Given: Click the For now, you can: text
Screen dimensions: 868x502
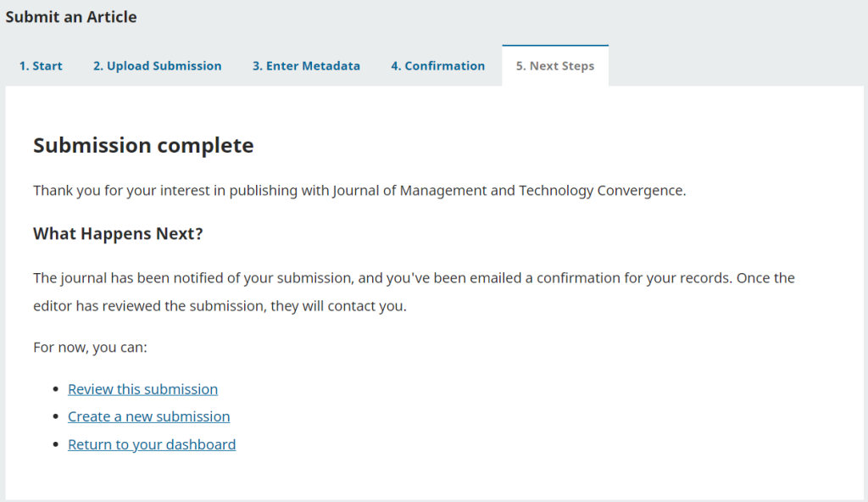Looking at the screenshot, I should pyautogui.click(x=91, y=348).
